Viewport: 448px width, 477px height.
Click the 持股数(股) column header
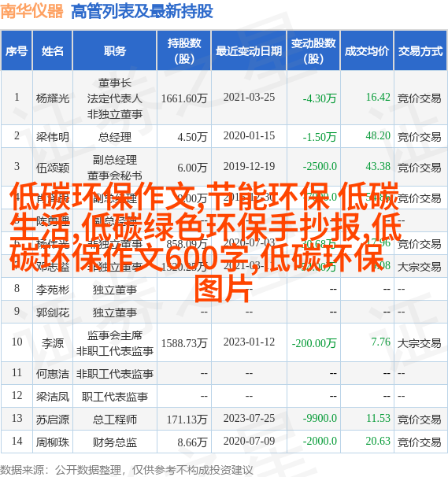coord(184,51)
